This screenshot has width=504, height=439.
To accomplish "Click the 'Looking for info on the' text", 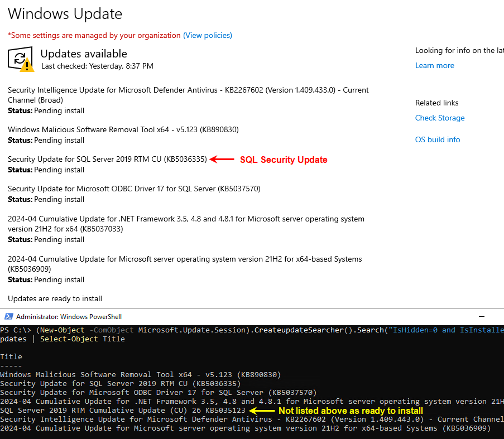I will coord(460,50).
